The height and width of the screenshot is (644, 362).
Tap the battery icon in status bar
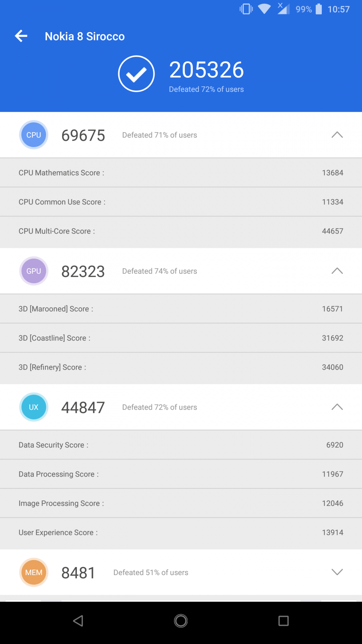pyautogui.click(x=319, y=9)
